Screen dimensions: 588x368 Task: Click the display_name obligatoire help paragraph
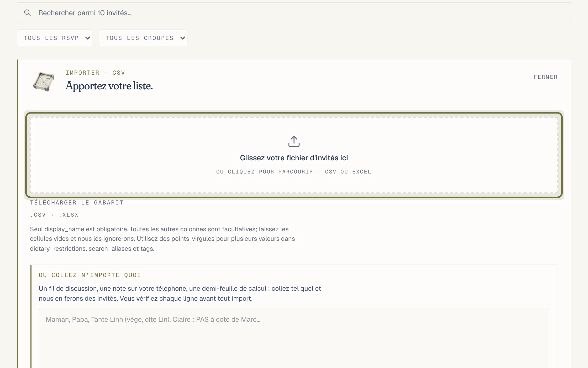(162, 239)
